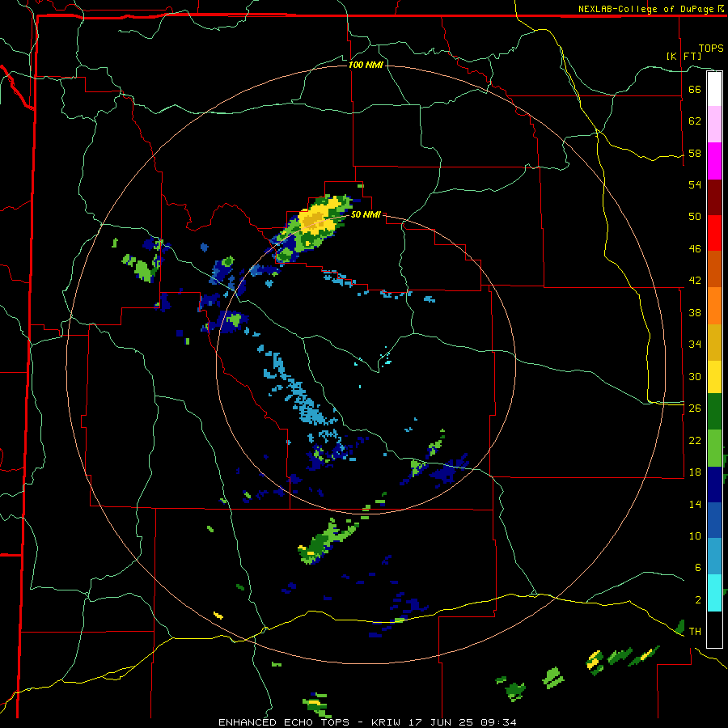Click the cyan swatch between 6 and 2
The height and width of the screenshot is (728, 728).
pos(714,593)
